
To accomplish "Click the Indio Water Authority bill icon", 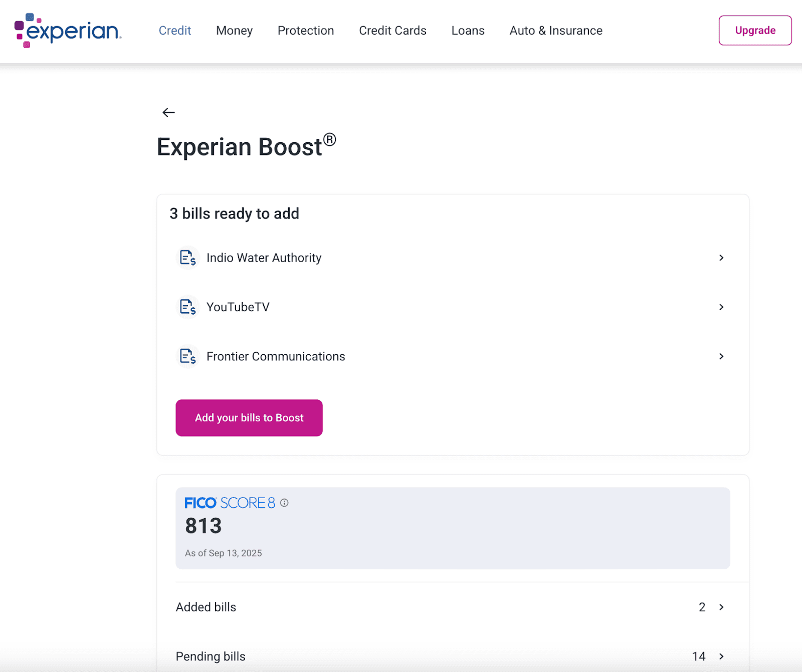I will [187, 258].
